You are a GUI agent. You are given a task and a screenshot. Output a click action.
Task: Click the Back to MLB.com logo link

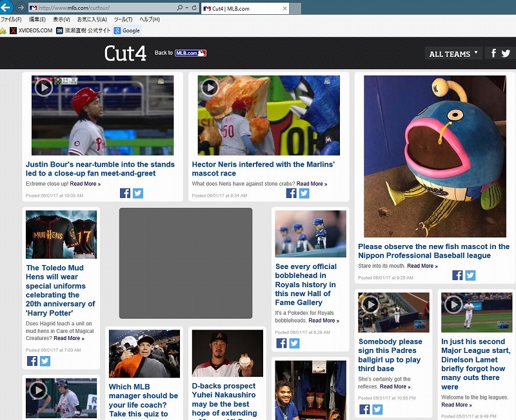pyautogui.click(x=190, y=53)
